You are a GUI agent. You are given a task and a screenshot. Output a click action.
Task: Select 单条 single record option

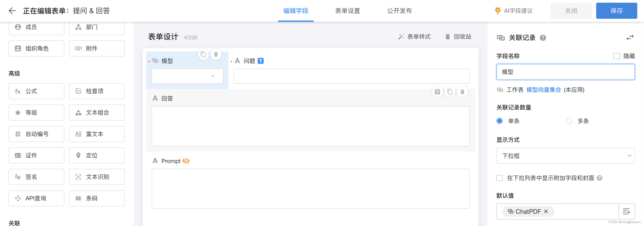pyautogui.click(x=500, y=121)
